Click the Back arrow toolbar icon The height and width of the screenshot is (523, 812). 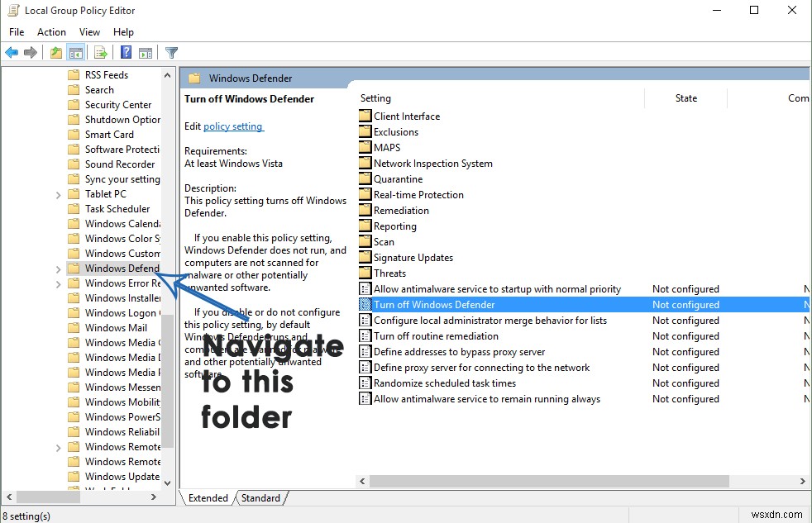click(x=12, y=52)
